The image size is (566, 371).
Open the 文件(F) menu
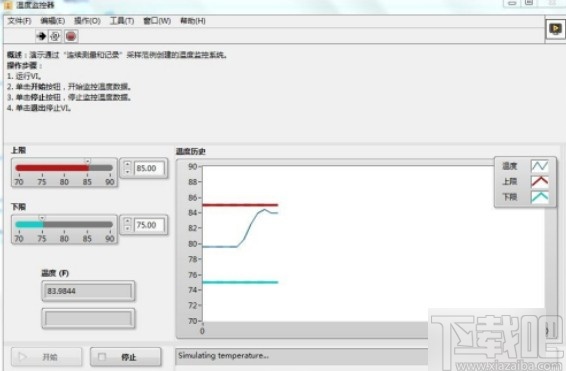pos(19,21)
